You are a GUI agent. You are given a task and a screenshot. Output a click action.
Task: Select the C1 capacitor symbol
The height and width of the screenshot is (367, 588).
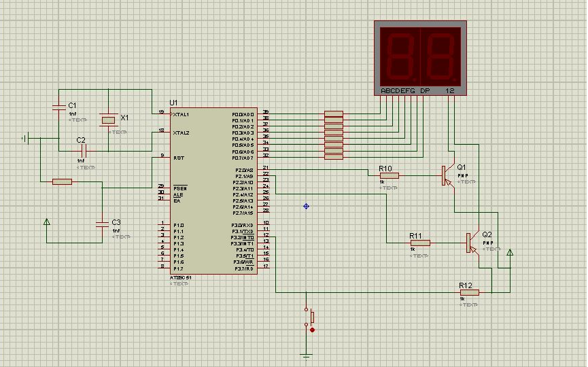pyautogui.click(x=59, y=108)
